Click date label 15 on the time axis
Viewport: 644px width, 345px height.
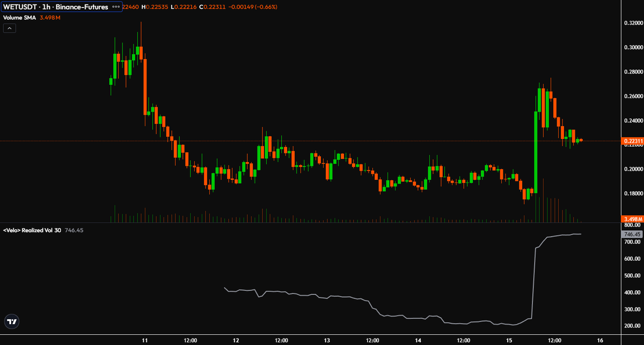click(509, 340)
